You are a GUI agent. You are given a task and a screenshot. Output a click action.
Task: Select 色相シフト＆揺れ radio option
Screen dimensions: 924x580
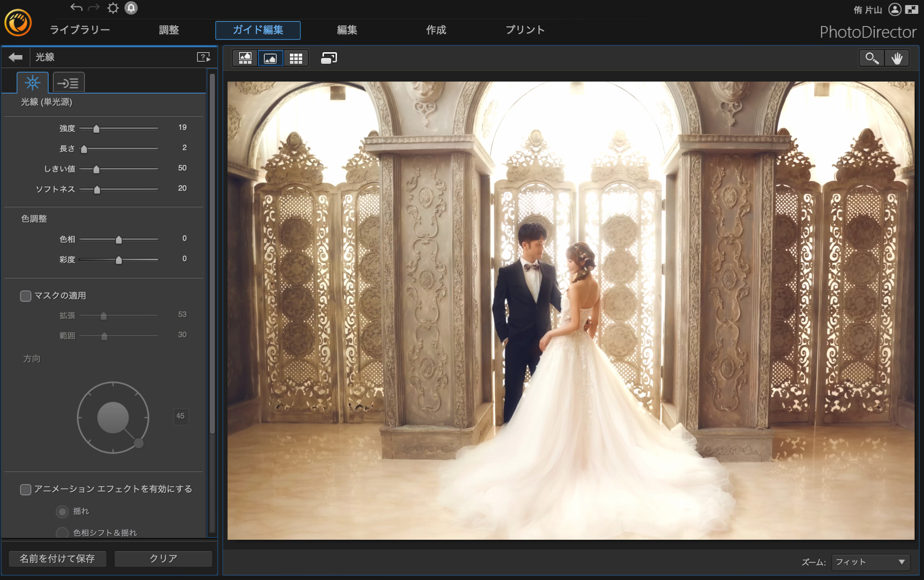coord(62,533)
